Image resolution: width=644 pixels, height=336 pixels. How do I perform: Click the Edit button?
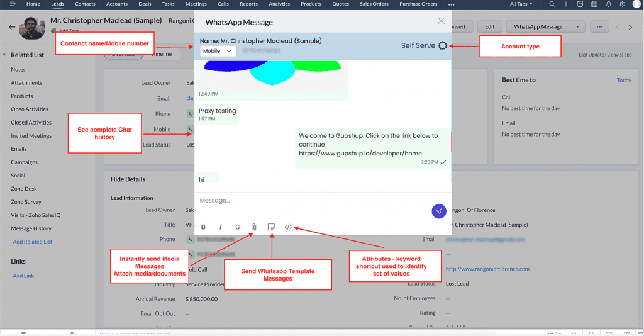pos(489,26)
